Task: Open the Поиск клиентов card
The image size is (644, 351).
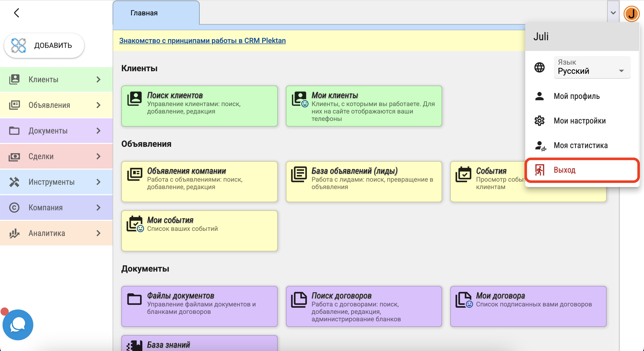Action: coord(199,106)
